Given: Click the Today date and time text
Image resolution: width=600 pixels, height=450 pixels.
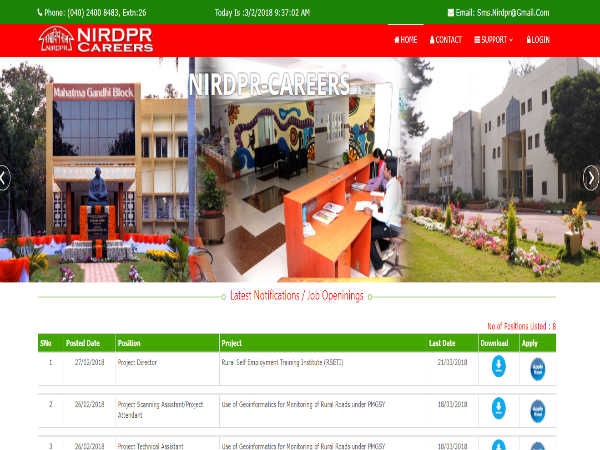Looking at the screenshot, I should coord(262,13).
